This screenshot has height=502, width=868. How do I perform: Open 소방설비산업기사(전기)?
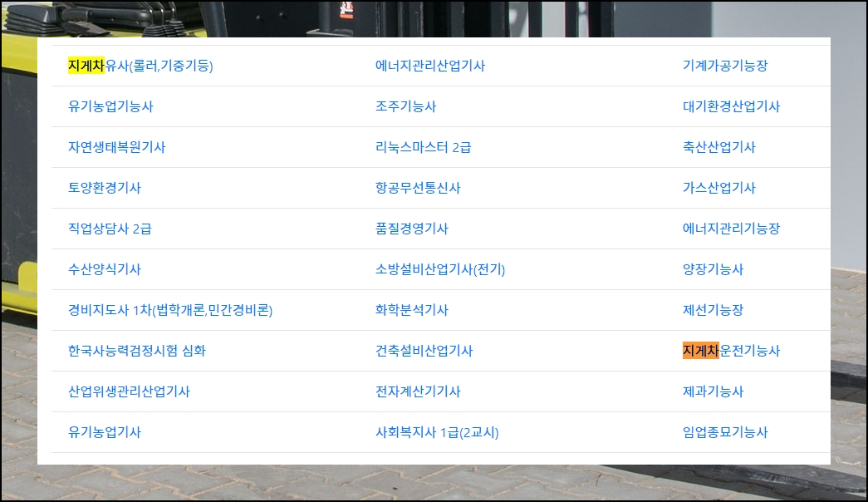point(440,269)
